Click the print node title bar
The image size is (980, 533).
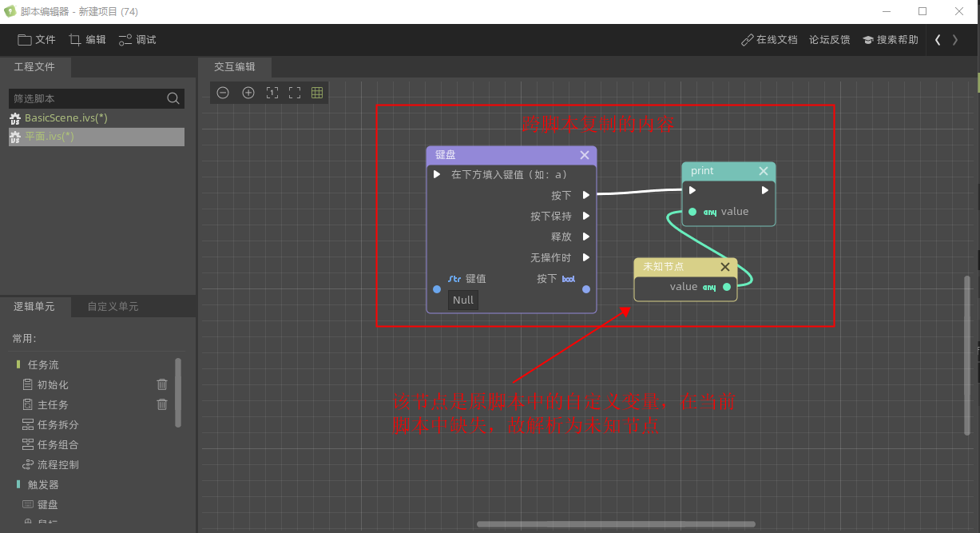[x=728, y=171]
